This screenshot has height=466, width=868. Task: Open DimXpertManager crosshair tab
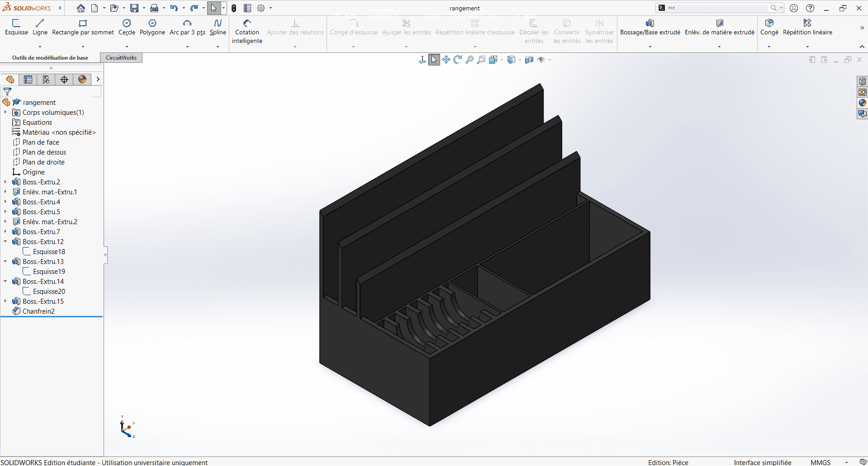tap(64, 80)
